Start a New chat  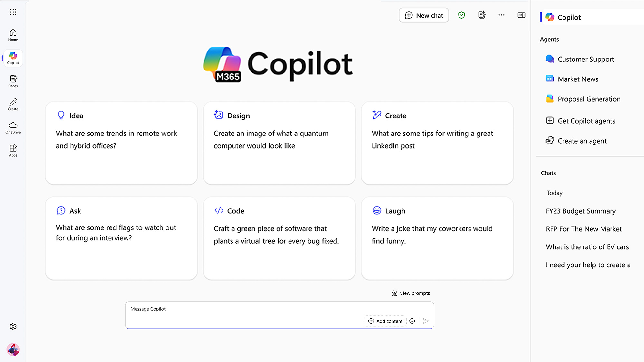pos(424,15)
